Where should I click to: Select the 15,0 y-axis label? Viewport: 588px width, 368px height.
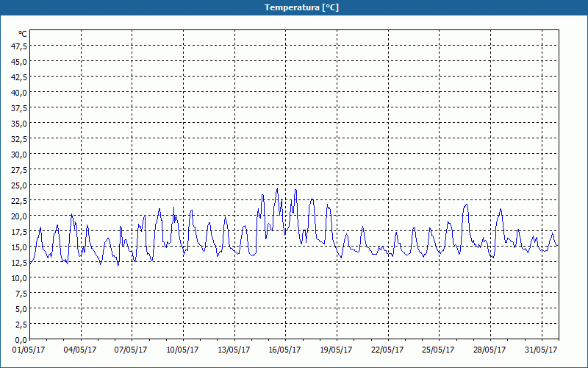tap(20, 247)
